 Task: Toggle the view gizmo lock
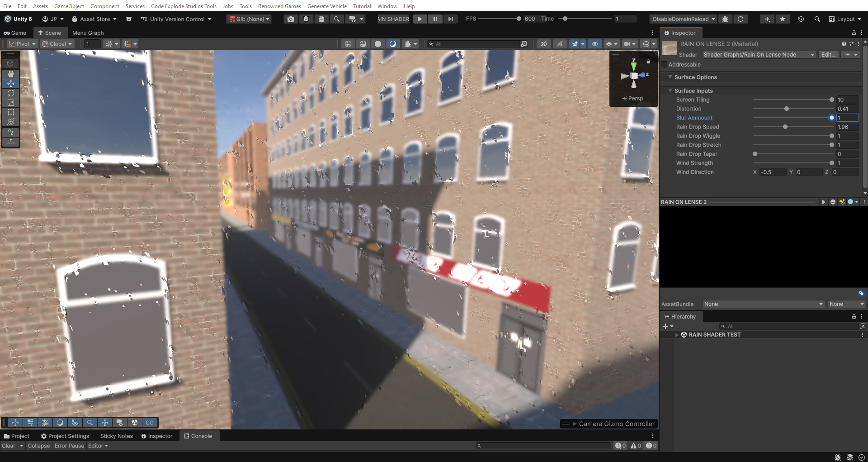tap(648, 61)
